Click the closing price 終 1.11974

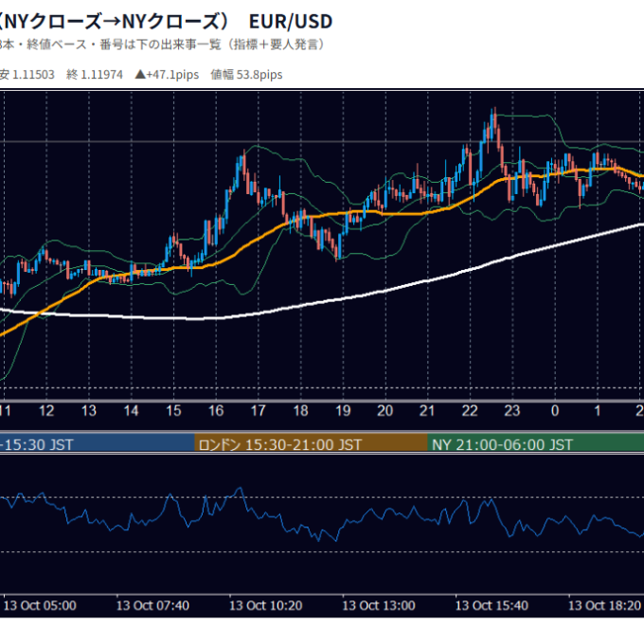click(x=95, y=75)
